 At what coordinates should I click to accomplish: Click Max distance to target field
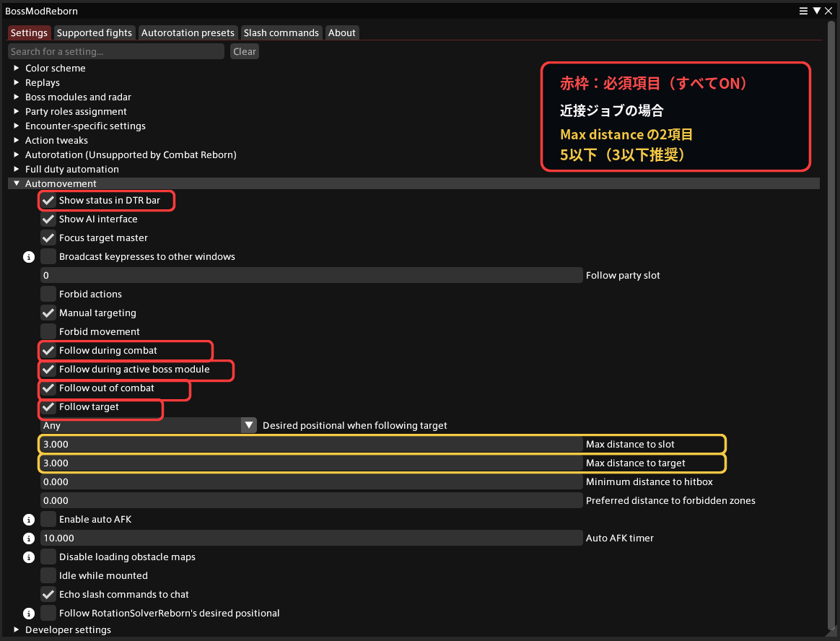311,463
